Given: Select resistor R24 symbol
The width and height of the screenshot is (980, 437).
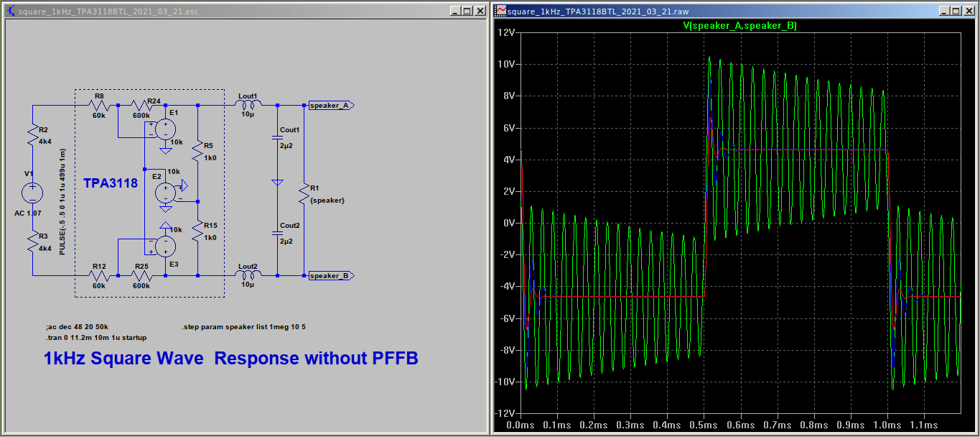Looking at the screenshot, I should pyautogui.click(x=141, y=106).
